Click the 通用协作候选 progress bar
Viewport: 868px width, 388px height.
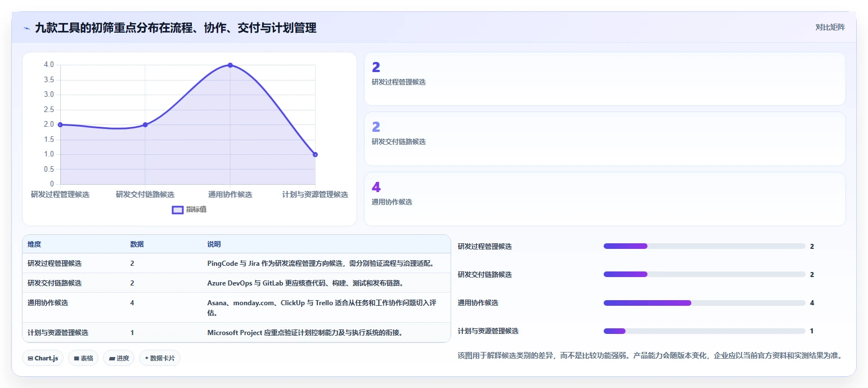pyautogui.click(x=704, y=303)
